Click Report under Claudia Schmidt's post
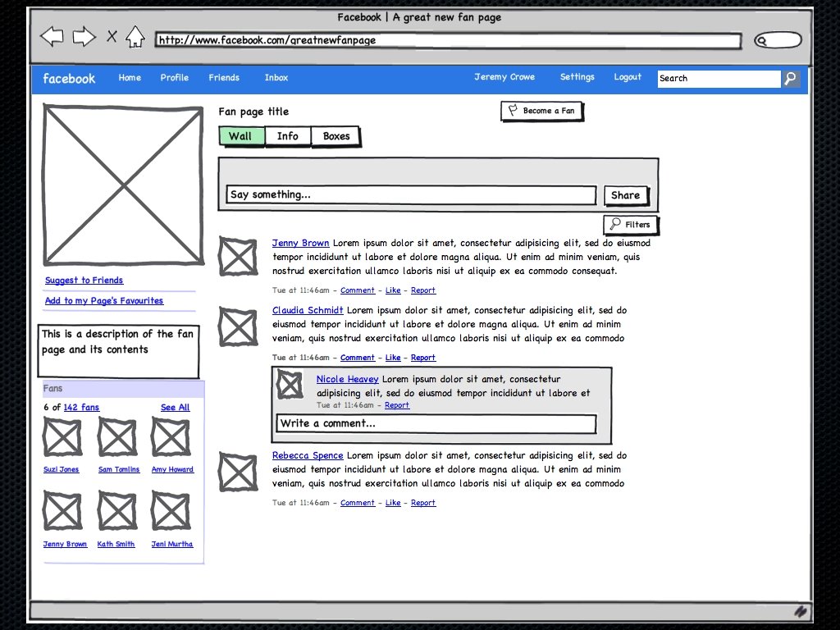This screenshot has height=630, width=840. pyautogui.click(x=423, y=358)
